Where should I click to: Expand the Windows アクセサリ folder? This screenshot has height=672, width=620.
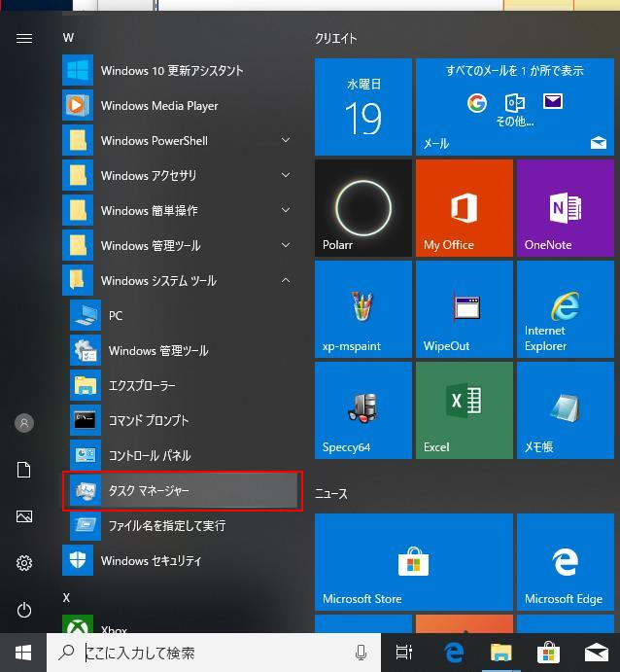pyautogui.click(x=180, y=176)
